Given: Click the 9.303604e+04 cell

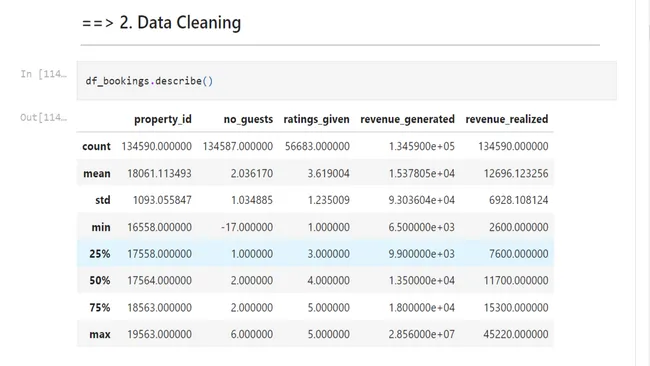Looking at the screenshot, I should tap(422, 200).
